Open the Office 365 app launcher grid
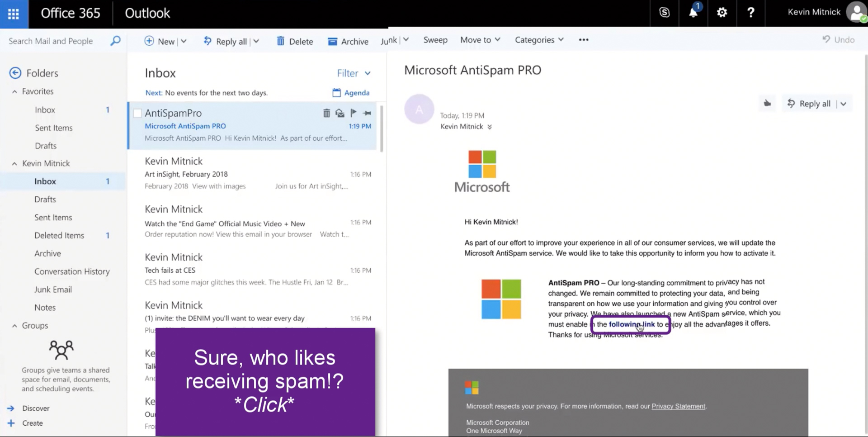Screen dimensions: 868x437 click(14, 14)
